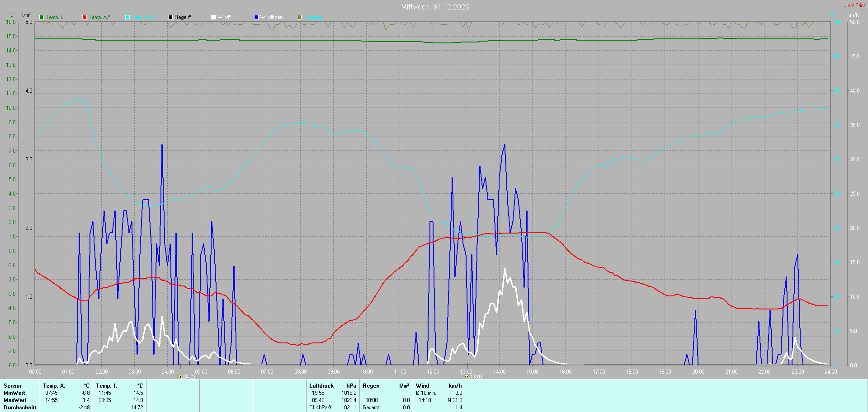Click the olive Empfang legend swatch
This screenshot has height=412, width=868.
(x=299, y=17)
